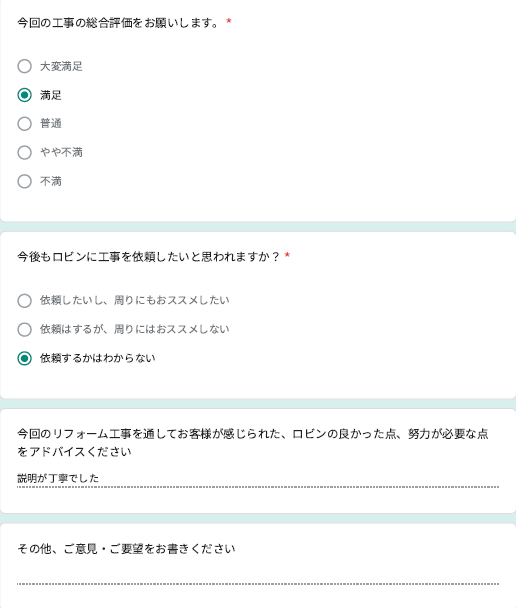Click the 普通 option label text
Image resolution: width=516 pixels, height=608 pixels.
pyautogui.click(x=51, y=124)
